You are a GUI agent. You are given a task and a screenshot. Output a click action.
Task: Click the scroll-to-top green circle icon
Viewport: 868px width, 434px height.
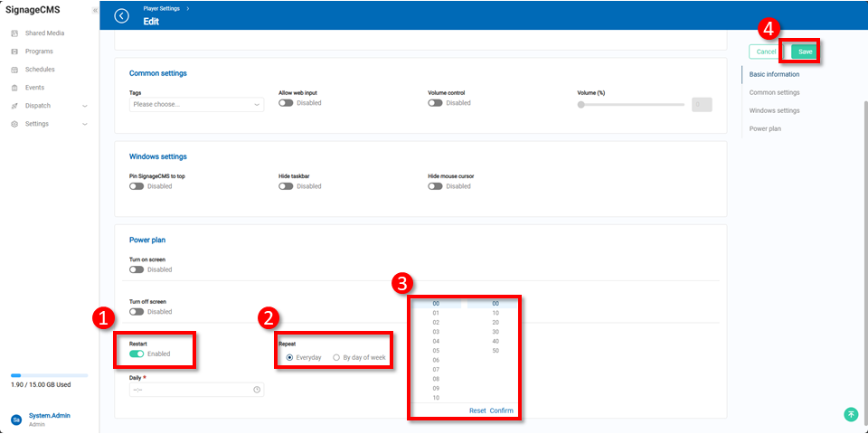(850, 414)
